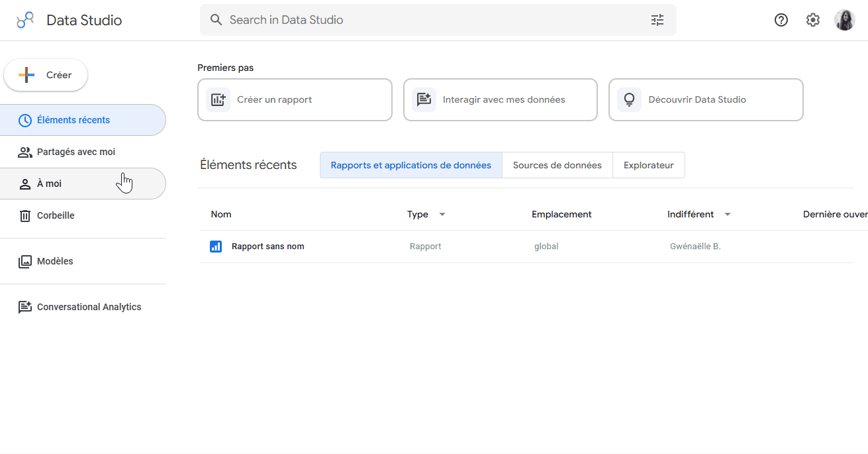Click the person icon for À moi
868x454 pixels.
pyautogui.click(x=25, y=184)
